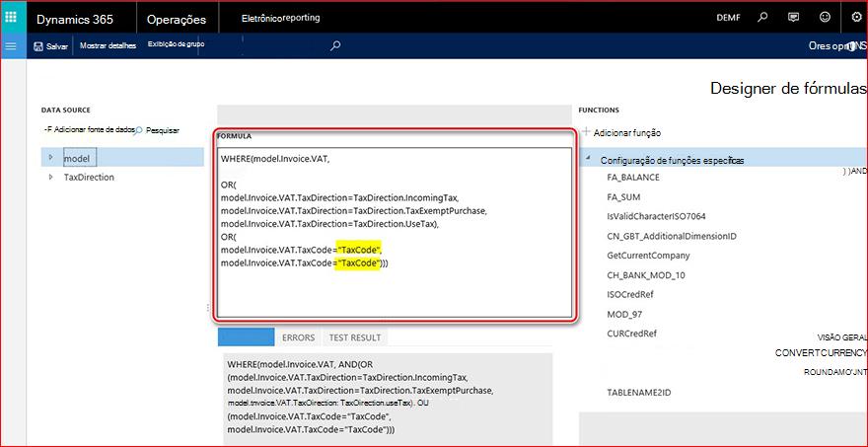Click the VISÃO GERAL label
This screenshot has width=868, height=447.
point(841,337)
